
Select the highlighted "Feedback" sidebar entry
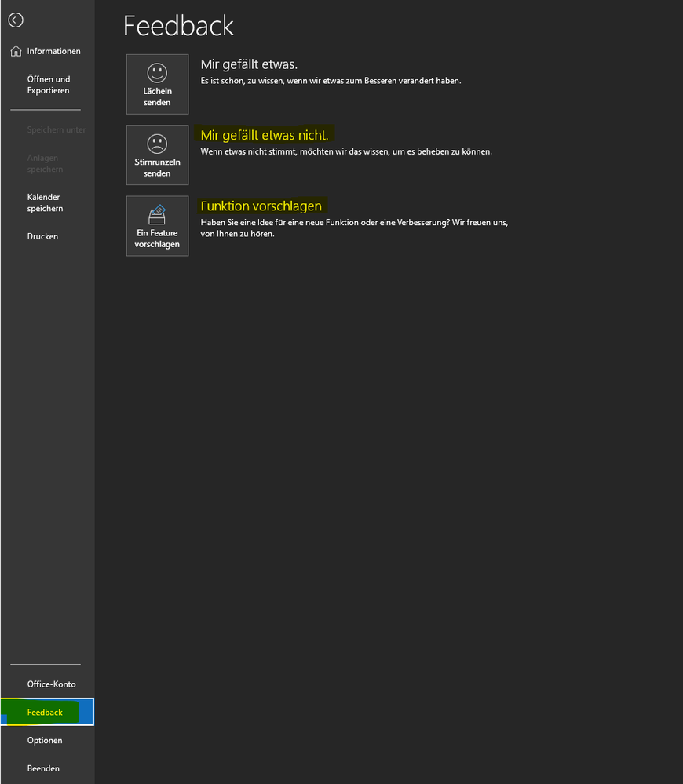pos(44,712)
